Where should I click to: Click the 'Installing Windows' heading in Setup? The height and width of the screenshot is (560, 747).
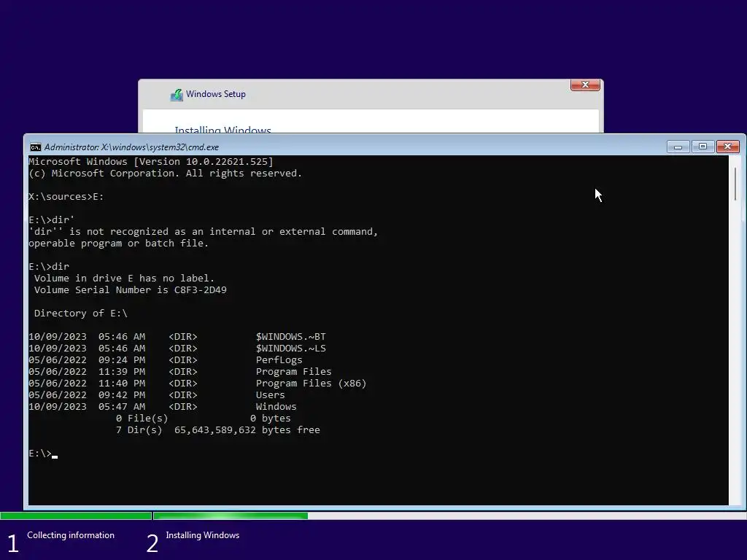click(222, 129)
